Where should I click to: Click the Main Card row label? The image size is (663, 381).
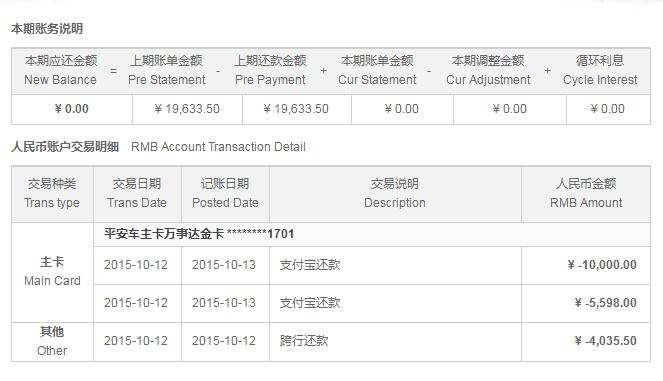52,271
